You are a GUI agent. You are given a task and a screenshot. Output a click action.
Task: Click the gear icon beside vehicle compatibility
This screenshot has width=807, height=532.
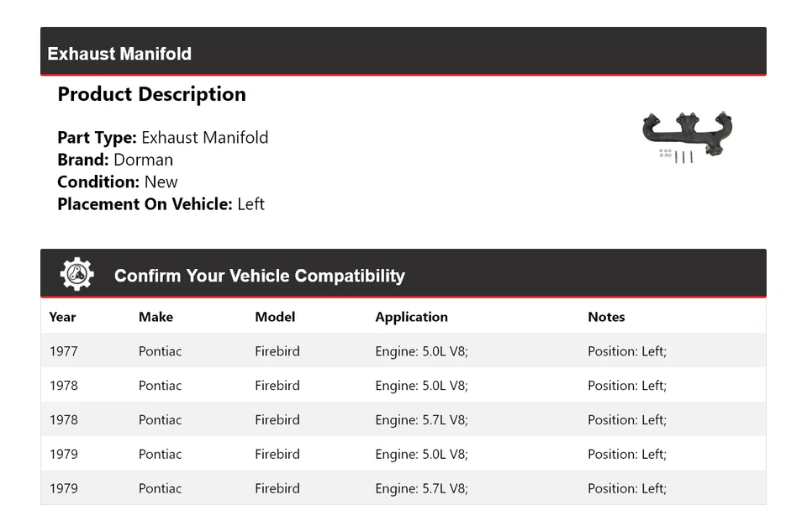tap(76, 275)
